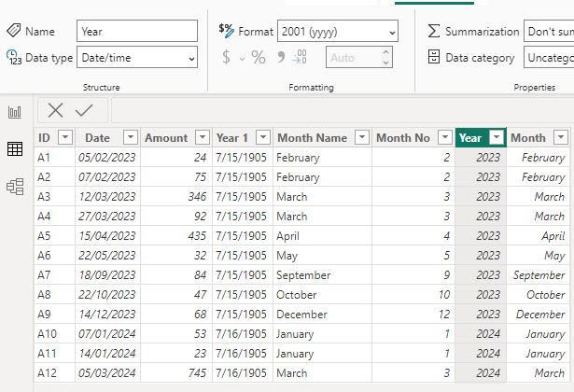Image resolution: width=574 pixels, height=392 pixels.
Task: Switch to Report view icon
Action: (15, 112)
